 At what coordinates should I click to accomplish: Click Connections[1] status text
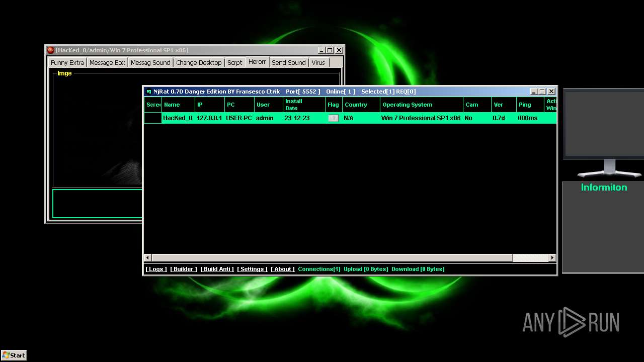click(319, 269)
